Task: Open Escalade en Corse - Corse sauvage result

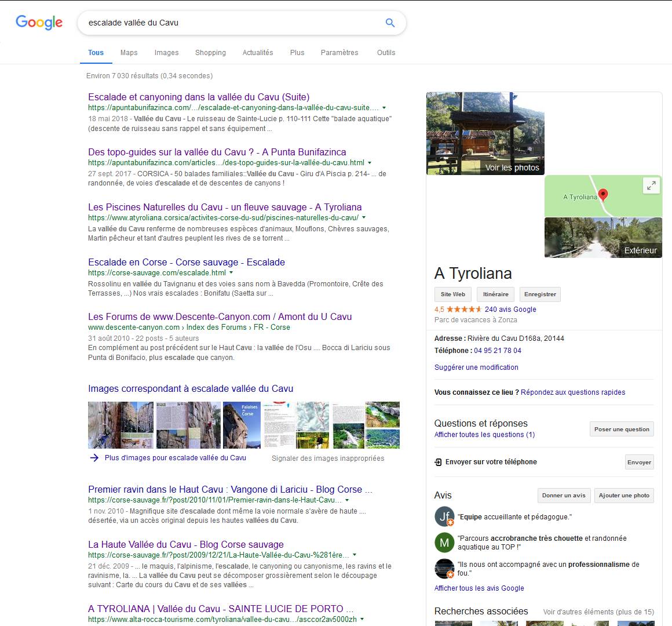Action: [187, 262]
